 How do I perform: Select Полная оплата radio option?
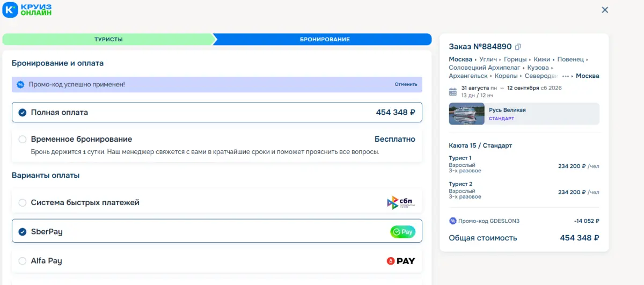pyautogui.click(x=23, y=113)
